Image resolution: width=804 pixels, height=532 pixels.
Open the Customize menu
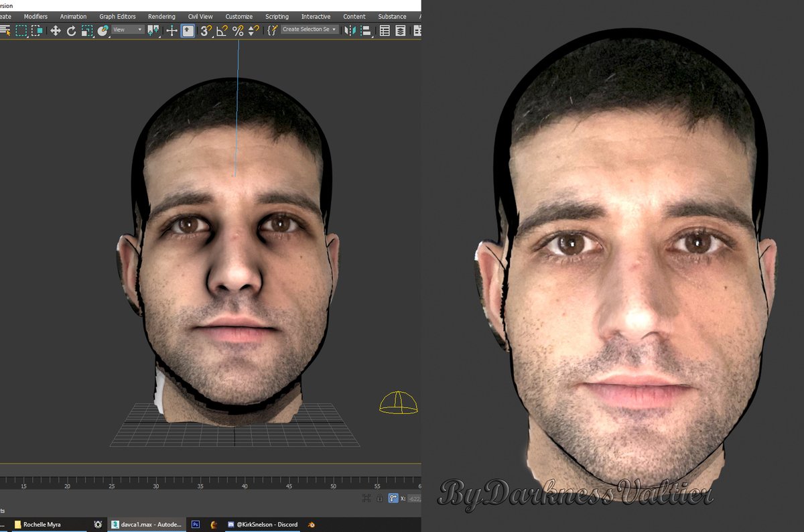(x=239, y=16)
